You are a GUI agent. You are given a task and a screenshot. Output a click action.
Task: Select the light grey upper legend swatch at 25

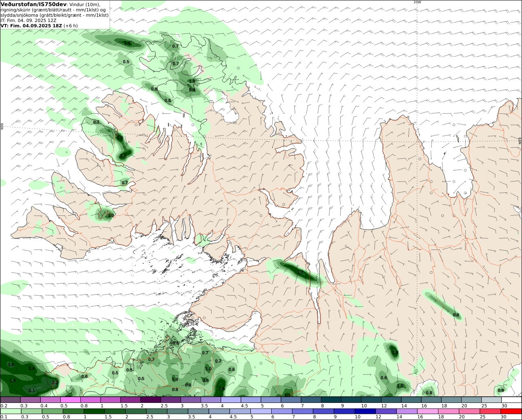(x=491, y=400)
